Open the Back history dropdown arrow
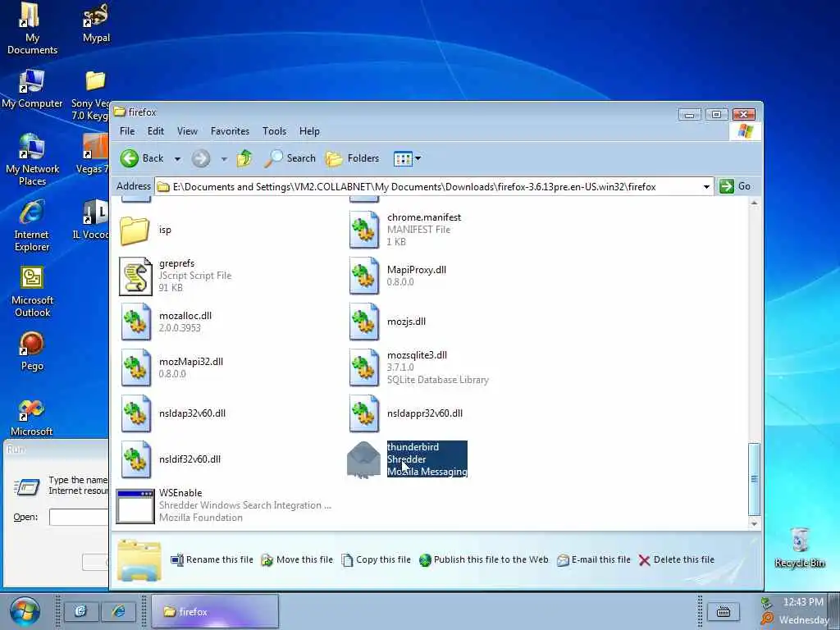This screenshot has width=840, height=630. click(x=177, y=159)
